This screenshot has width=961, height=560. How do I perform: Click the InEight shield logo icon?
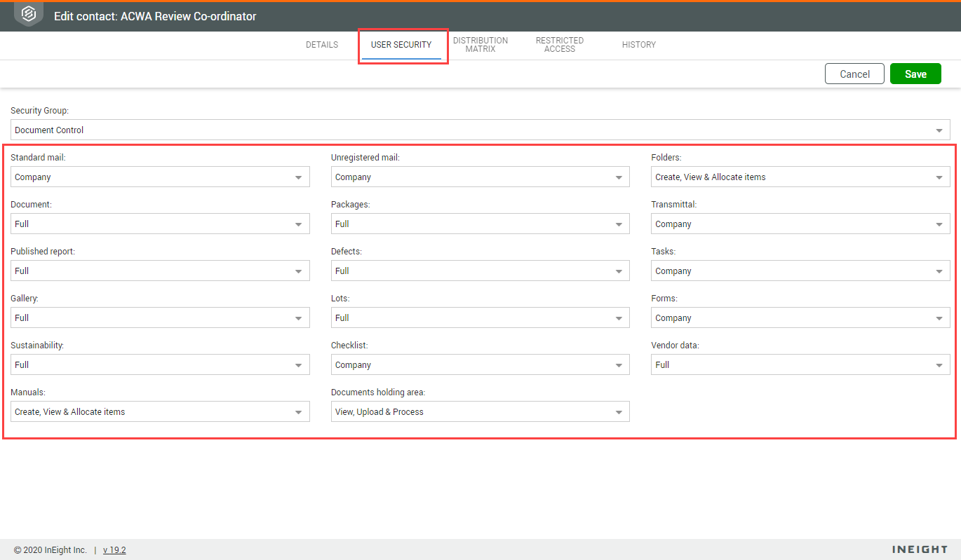(29, 15)
